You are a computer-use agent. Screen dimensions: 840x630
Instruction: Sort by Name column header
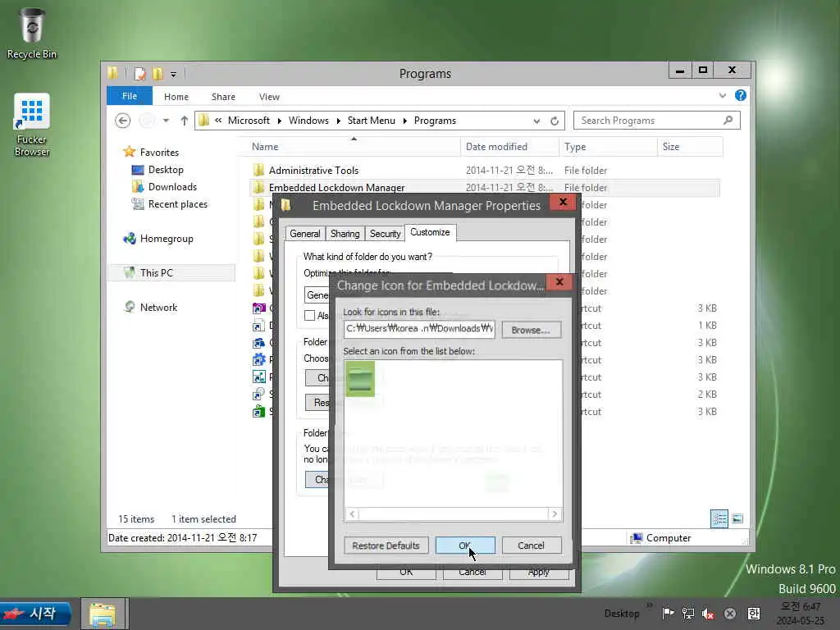354,147
